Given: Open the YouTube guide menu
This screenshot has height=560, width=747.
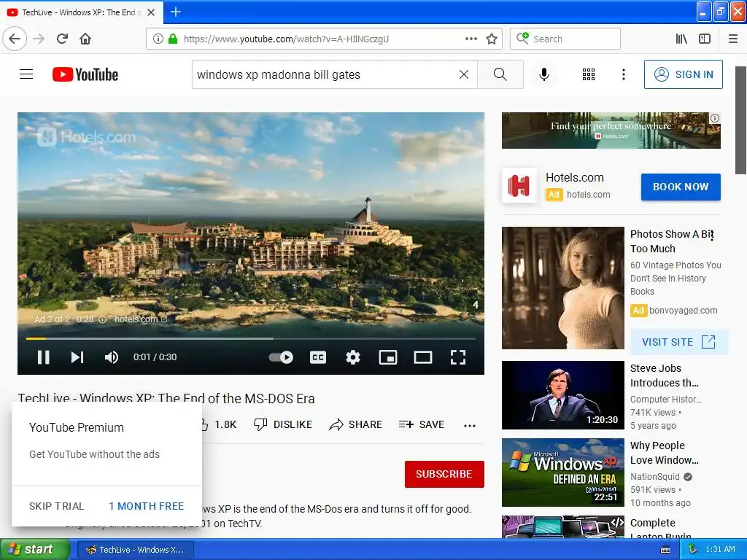Looking at the screenshot, I should coord(26,74).
